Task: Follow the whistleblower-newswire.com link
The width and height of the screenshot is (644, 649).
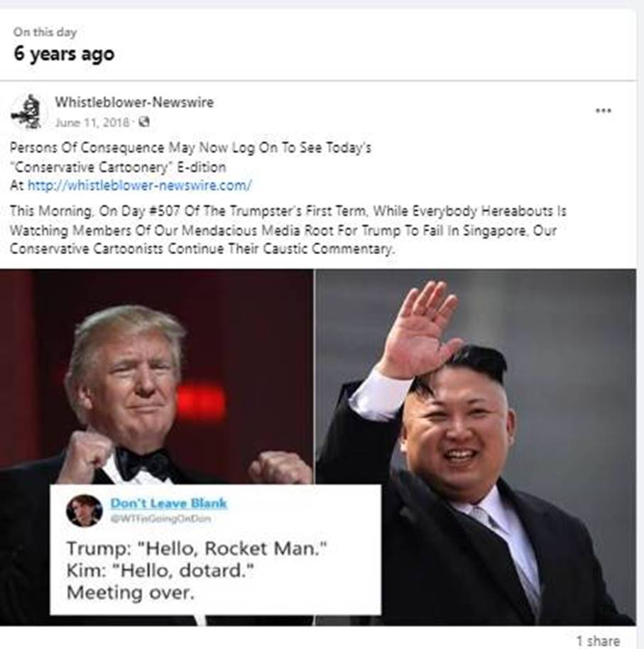Action: (139, 185)
